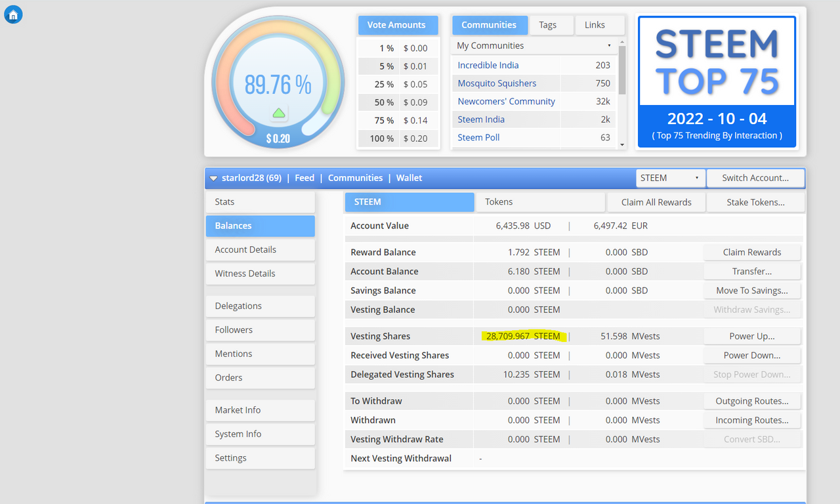
Task: Click the 6,497.42 EUR value
Action: pos(621,226)
